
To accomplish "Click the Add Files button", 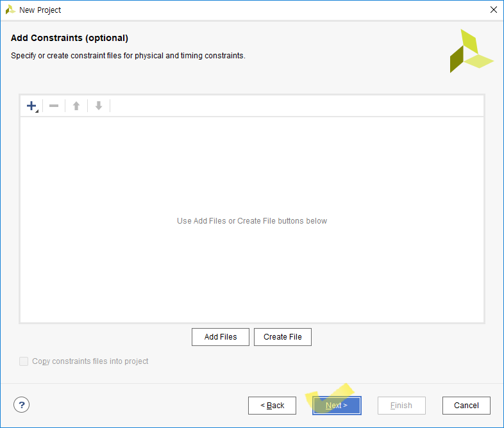I will point(221,337).
